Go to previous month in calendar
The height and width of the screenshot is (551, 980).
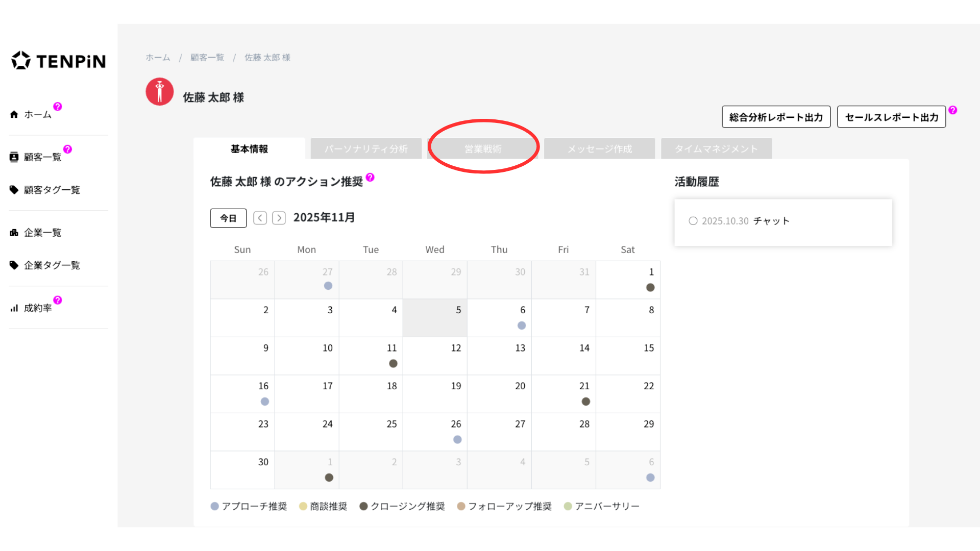[x=260, y=218]
